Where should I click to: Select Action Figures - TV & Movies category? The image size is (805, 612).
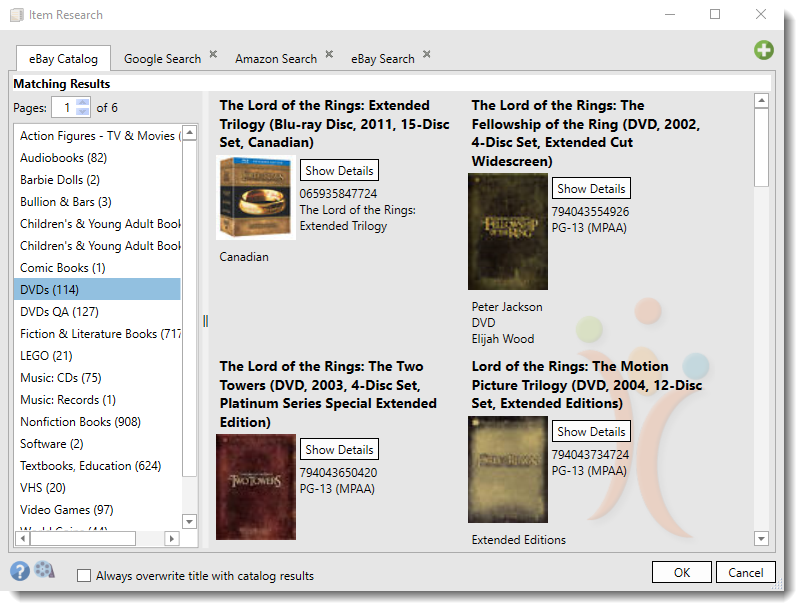coord(98,136)
